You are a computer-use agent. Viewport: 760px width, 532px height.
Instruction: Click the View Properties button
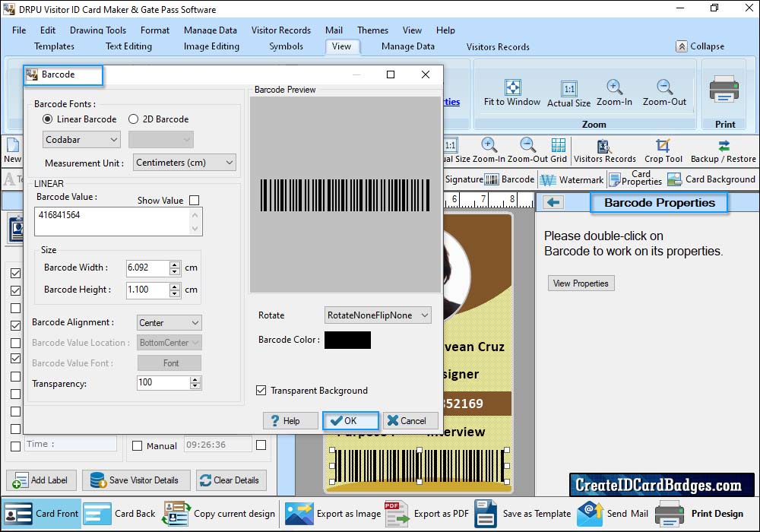click(581, 283)
